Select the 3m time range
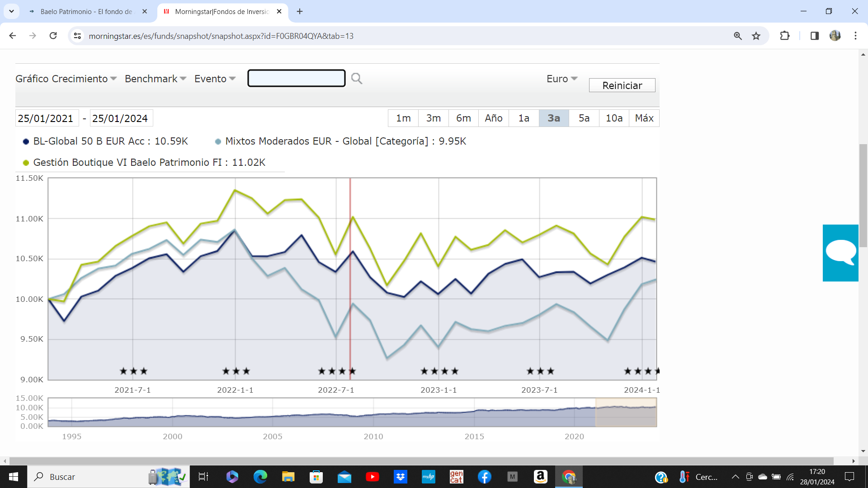The image size is (868, 488). coord(434,118)
